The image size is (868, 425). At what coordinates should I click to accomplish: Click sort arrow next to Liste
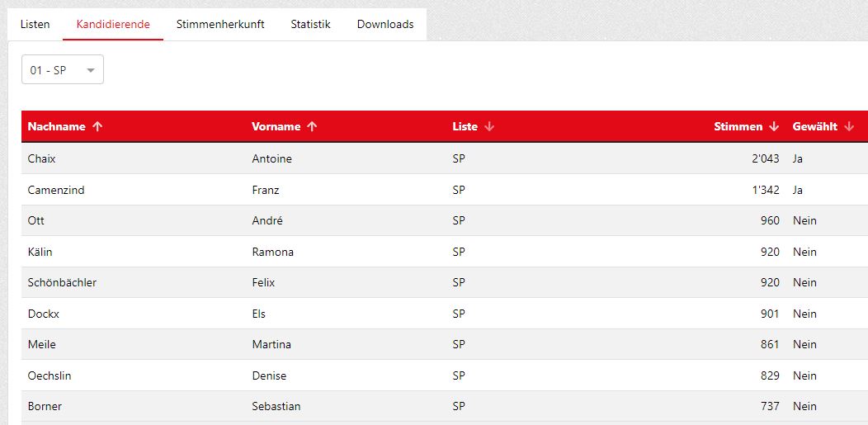point(488,127)
